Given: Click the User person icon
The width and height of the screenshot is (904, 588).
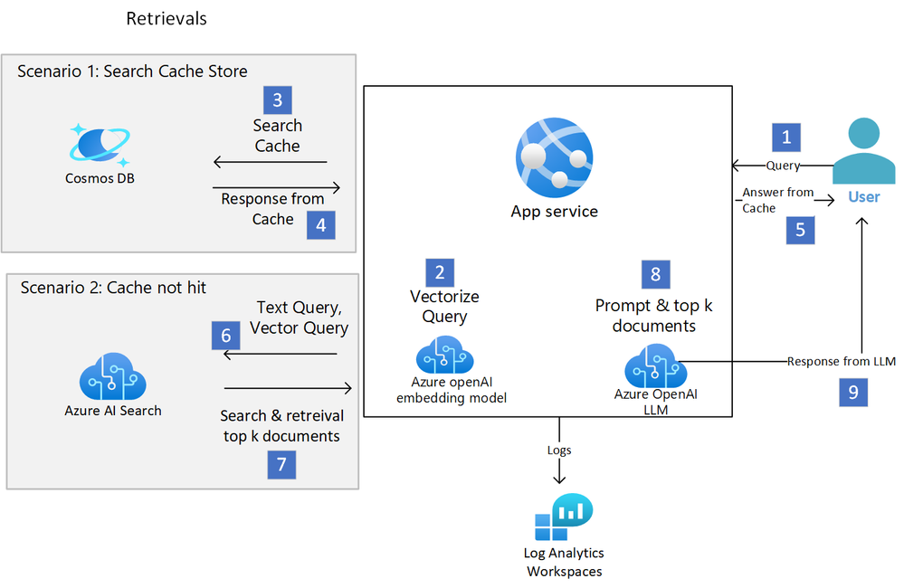Looking at the screenshot, I should (863, 151).
